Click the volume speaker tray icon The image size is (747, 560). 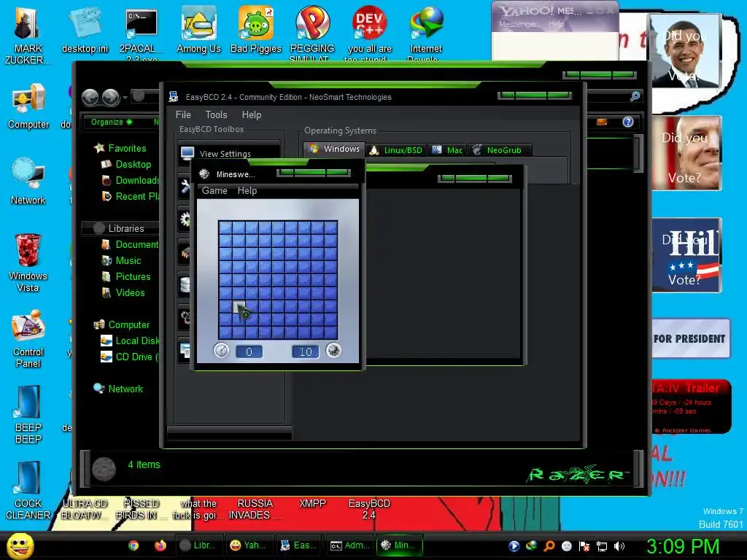click(619, 546)
